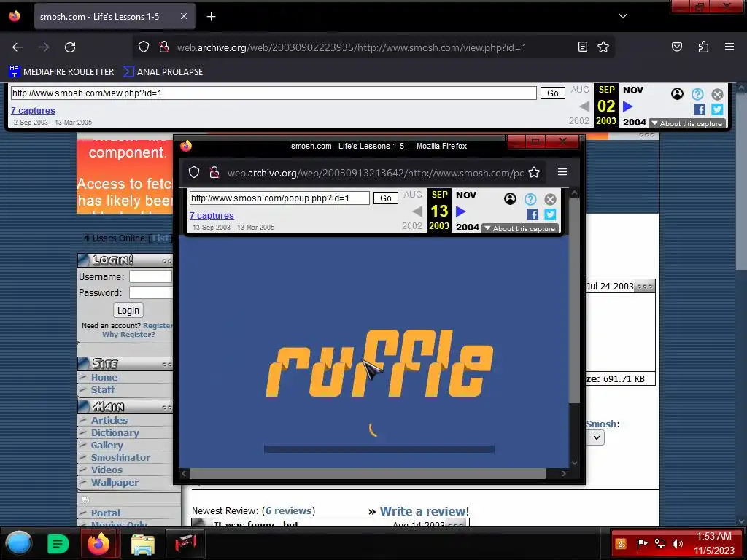The width and height of the screenshot is (747, 560).
Task: Click the popup's horizontal scrollbar
Action: tap(368, 474)
